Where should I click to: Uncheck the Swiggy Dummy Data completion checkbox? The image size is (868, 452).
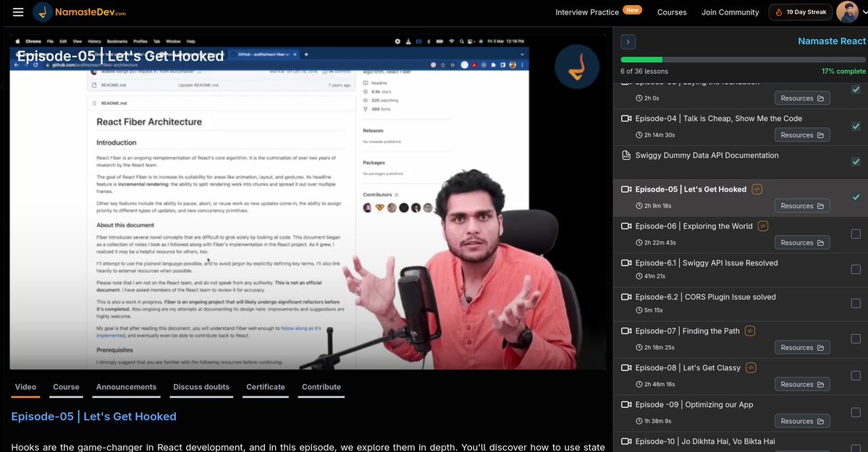pyautogui.click(x=856, y=161)
